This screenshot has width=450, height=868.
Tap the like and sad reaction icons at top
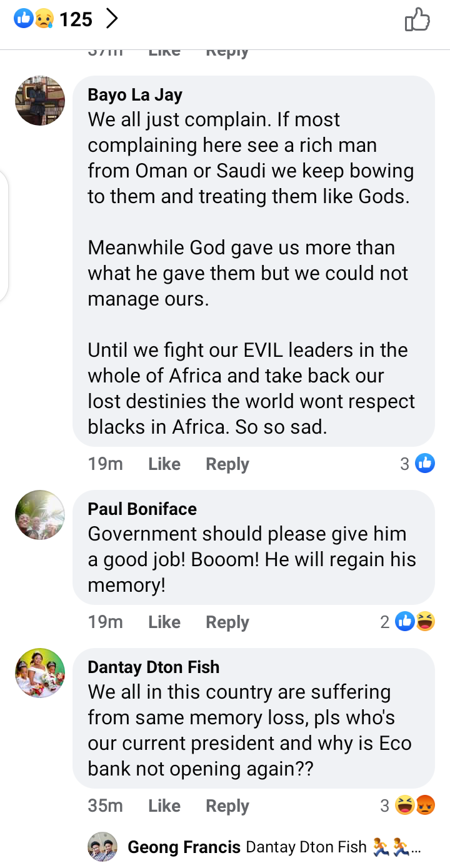pyautogui.click(x=34, y=19)
